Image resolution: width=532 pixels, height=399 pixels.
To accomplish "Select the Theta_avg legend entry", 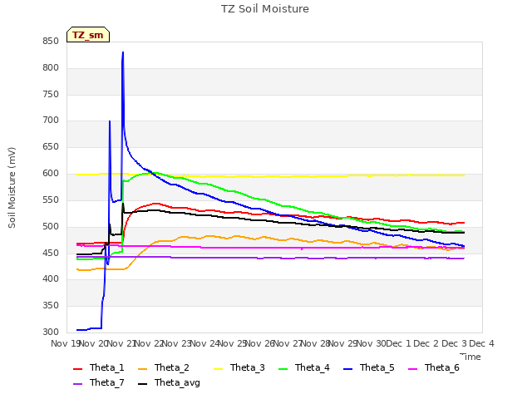I will coord(169,382).
